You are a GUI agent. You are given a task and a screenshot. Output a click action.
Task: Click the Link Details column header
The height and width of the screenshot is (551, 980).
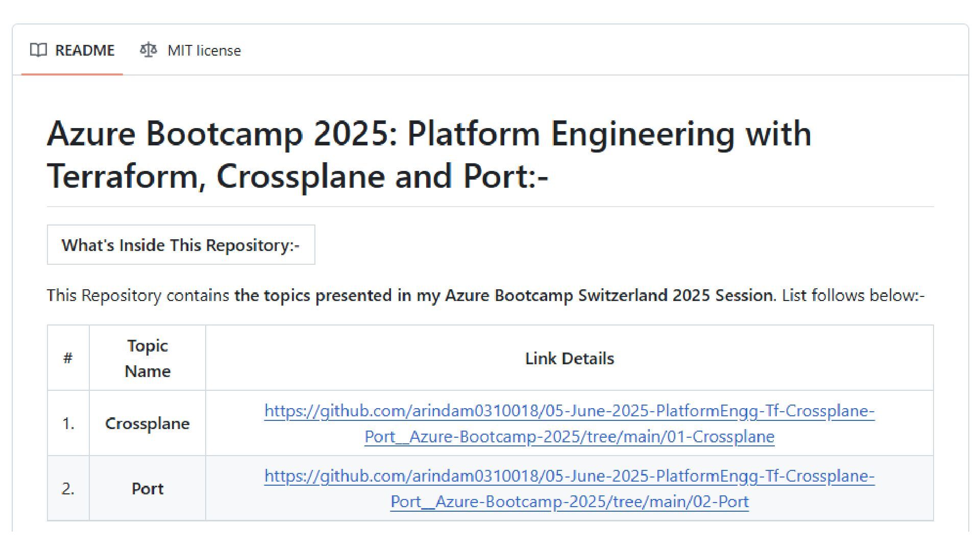pos(569,358)
